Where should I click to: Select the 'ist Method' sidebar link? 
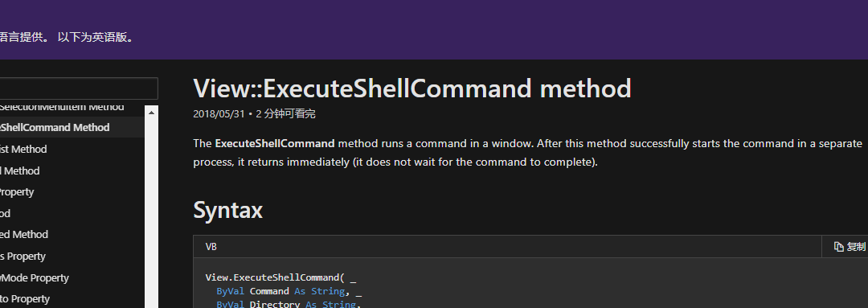click(x=23, y=149)
